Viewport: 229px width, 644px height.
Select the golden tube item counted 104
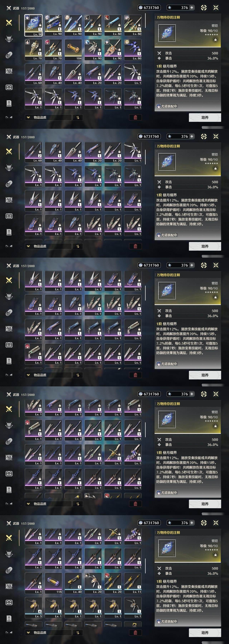73,50
